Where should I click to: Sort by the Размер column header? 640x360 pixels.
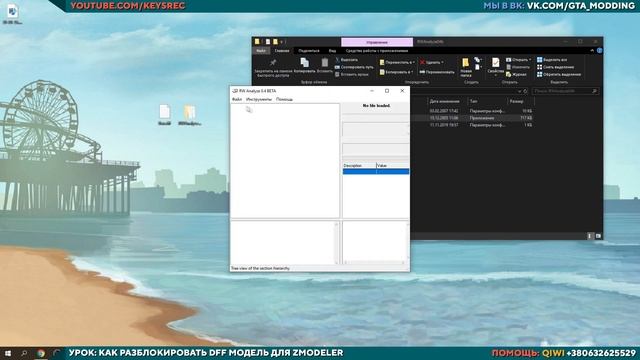(516, 101)
